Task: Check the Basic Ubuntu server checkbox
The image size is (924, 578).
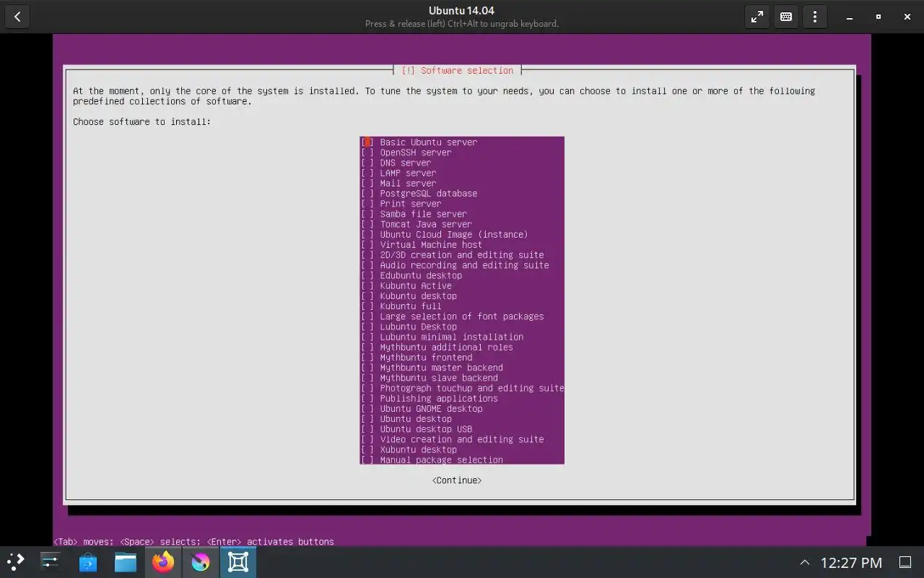Action: point(367,142)
